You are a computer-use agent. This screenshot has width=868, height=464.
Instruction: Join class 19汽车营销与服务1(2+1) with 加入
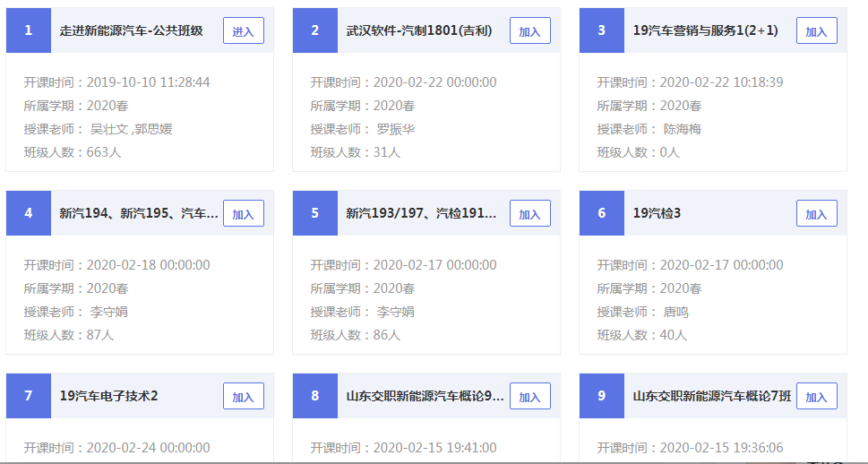coord(816,31)
